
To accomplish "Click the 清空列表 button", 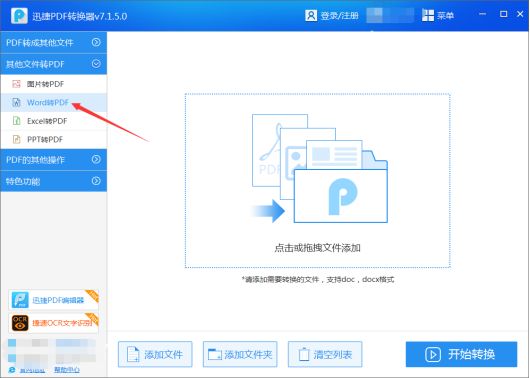I will click(325, 354).
